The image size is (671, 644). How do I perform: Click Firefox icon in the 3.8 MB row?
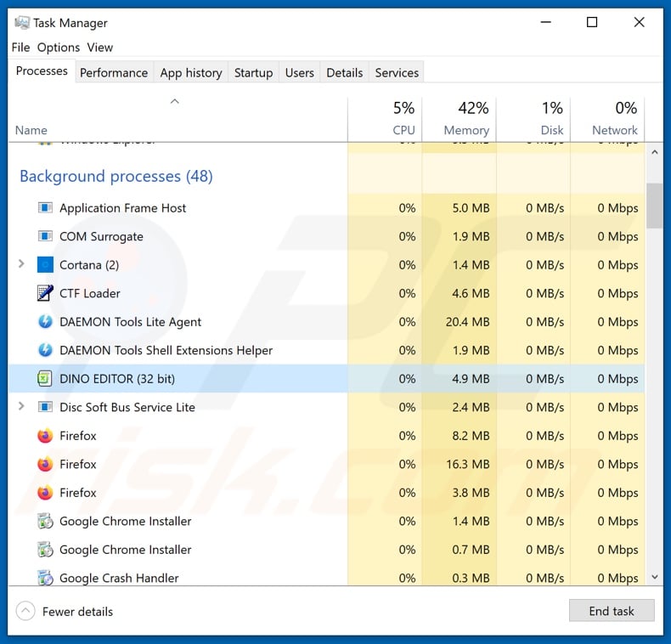tap(45, 493)
